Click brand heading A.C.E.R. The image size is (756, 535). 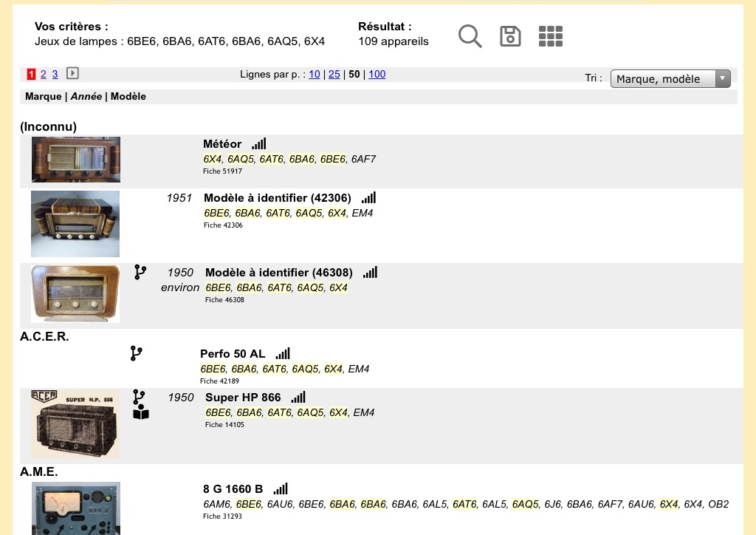point(44,336)
